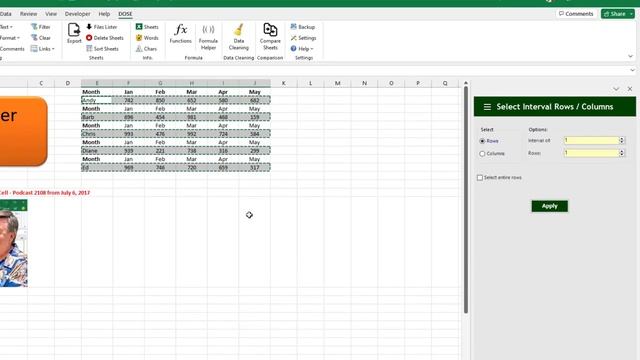This screenshot has height=360, width=640.
Task: Click the scroll up arrow of worksheet
Action: pos(466,83)
